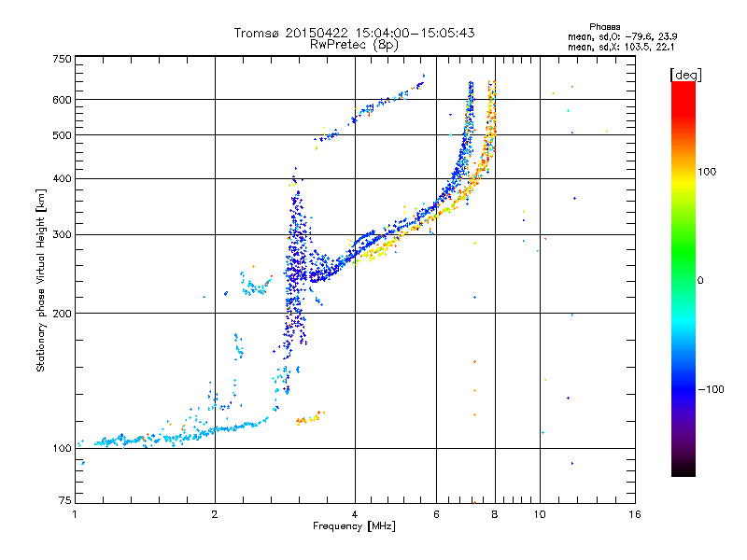Image resolution: width=747 pixels, height=560 pixels.
Task: Click the '75' y-axis tick label
Action: [x=65, y=500]
